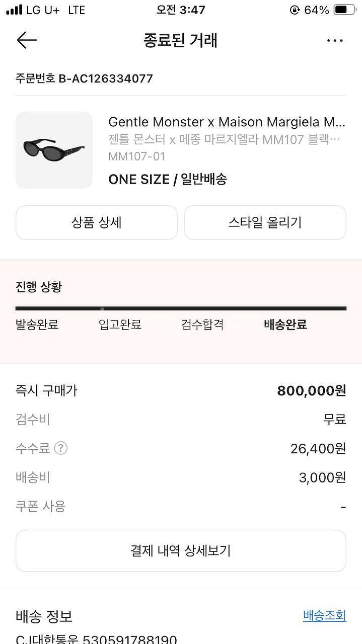Tap the 스타일 올리기 button
This screenshot has width=362, height=644.
pyautogui.click(x=265, y=222)
